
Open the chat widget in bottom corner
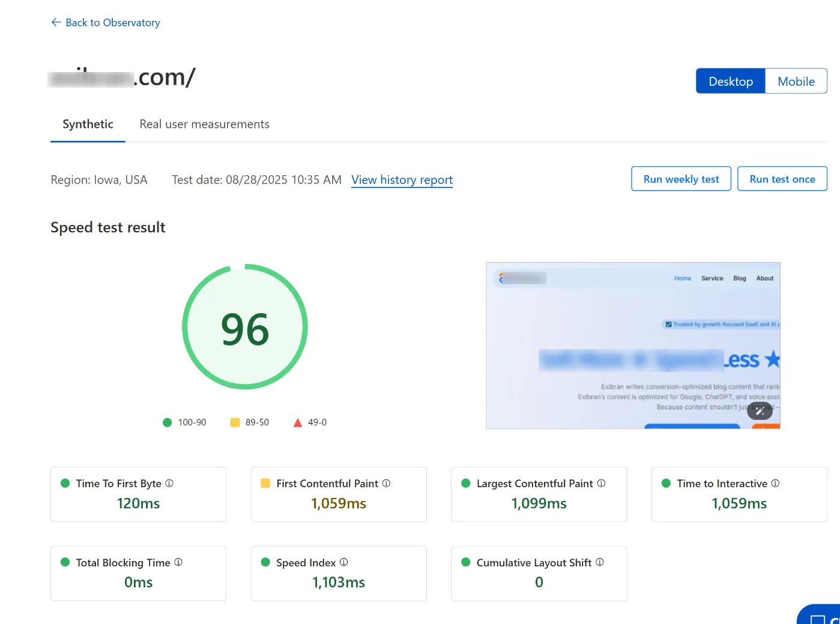pos(823,616)
